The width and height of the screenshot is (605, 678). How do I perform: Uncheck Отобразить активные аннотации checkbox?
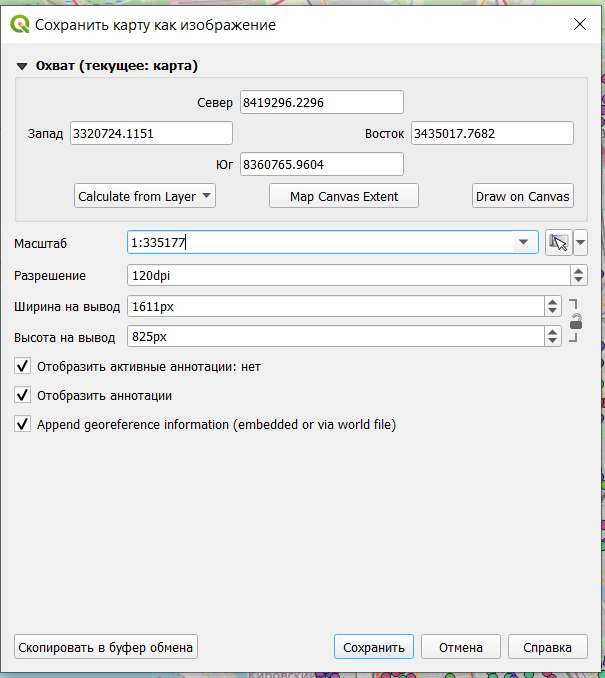[x=23, y=367]
